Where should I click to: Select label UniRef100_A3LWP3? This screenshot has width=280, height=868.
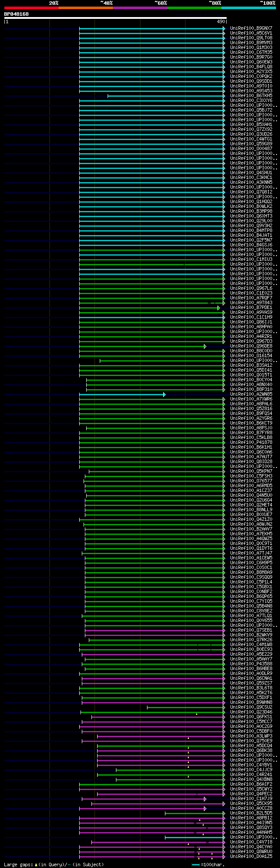tap(251, 736)
